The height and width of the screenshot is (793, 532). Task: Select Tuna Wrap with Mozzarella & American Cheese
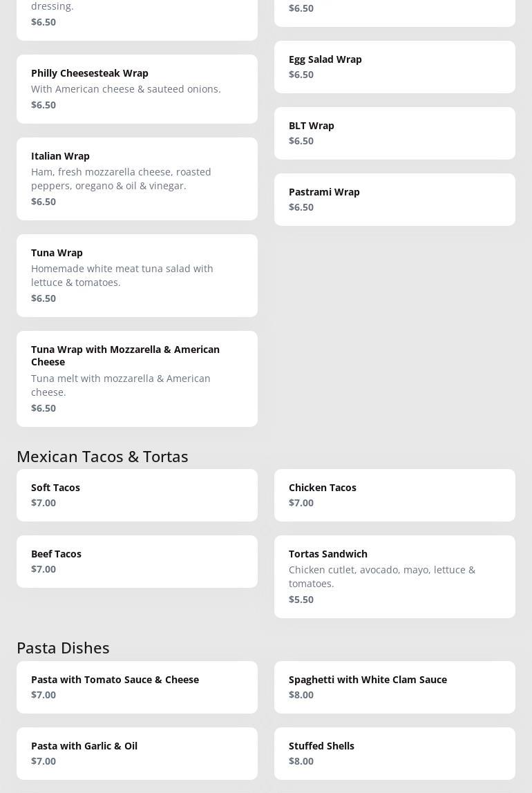point(137,378)
